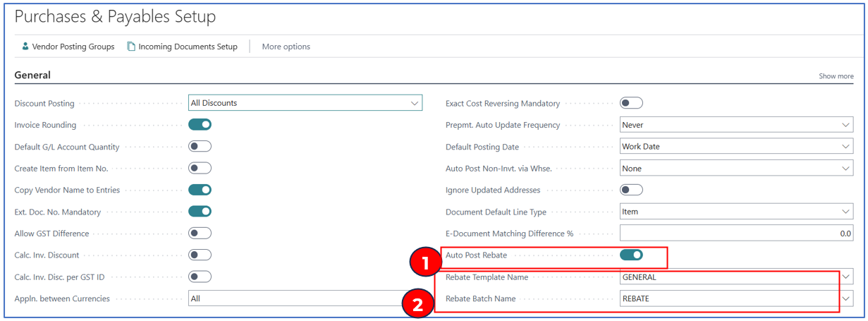The height and width of the screenshot is (321, 868).
Task: Expand Document Default Line Type dropdown
Action: coord(845,212)
